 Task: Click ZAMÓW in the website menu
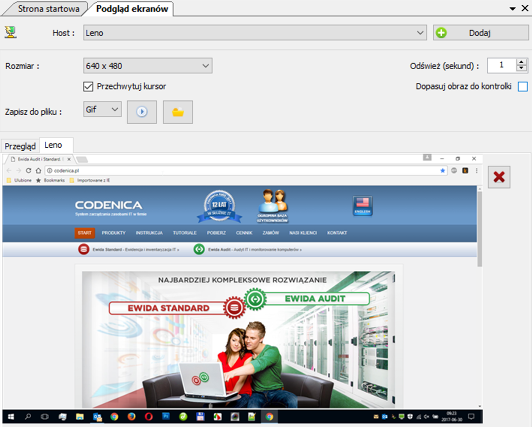point(271,233)
